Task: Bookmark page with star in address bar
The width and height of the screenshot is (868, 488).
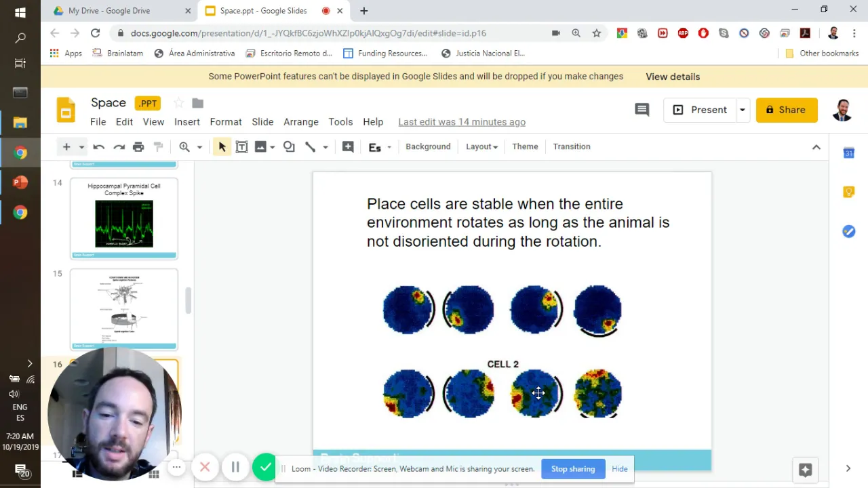Action: [x=597, y=33]
